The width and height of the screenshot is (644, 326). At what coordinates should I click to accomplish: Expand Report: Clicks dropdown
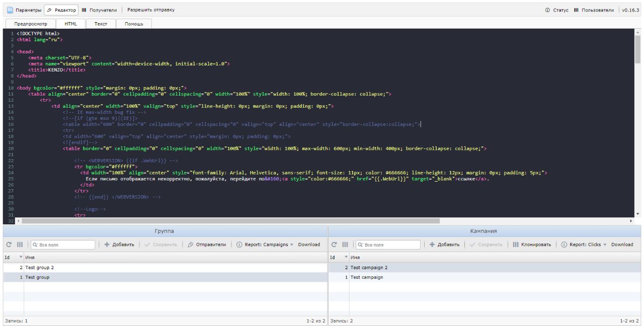click(x=585, y=244)
